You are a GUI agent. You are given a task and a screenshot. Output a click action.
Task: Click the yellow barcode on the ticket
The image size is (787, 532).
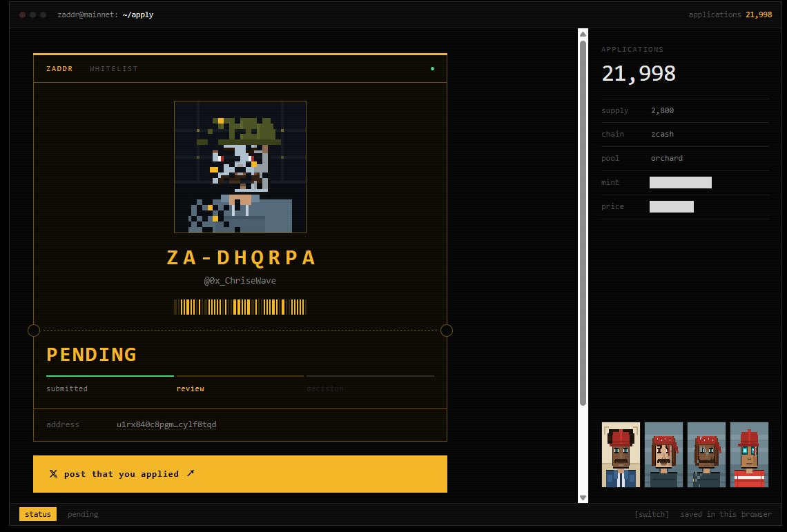[240, 307]
